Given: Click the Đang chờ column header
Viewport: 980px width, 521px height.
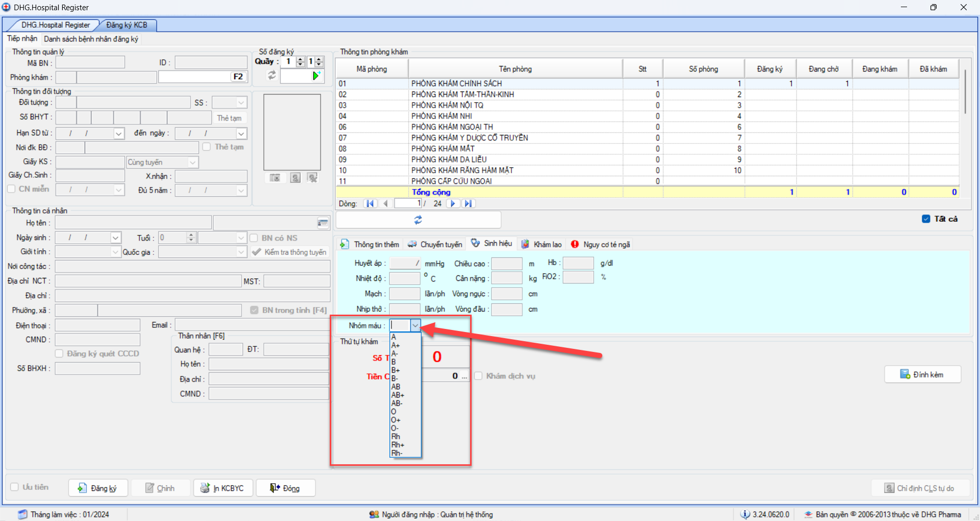Looking at the screenshot, I should [824, 69].
